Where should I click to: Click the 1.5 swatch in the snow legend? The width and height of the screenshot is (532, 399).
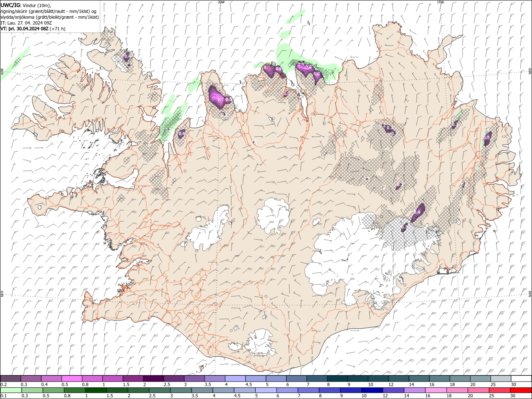coord(133,379)
